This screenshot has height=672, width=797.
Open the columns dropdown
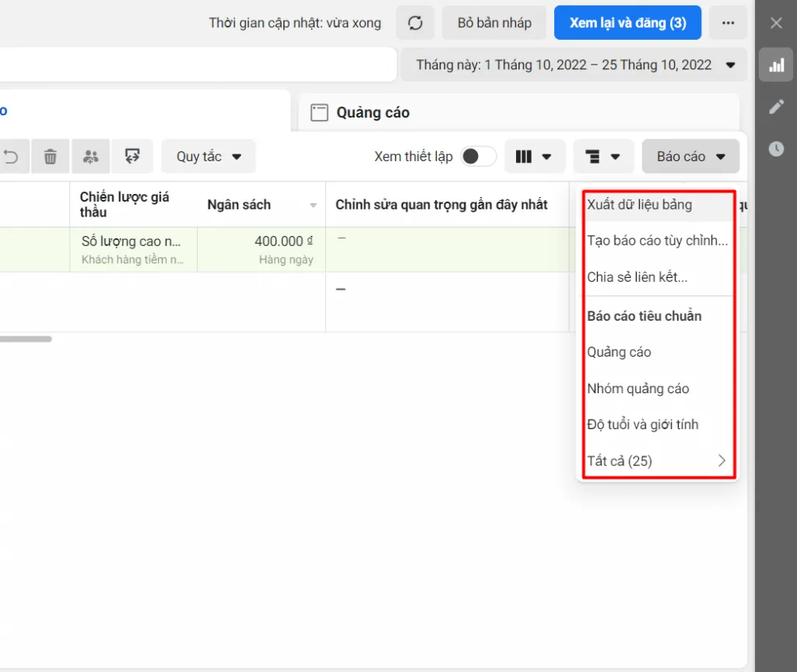coord(535,157)
